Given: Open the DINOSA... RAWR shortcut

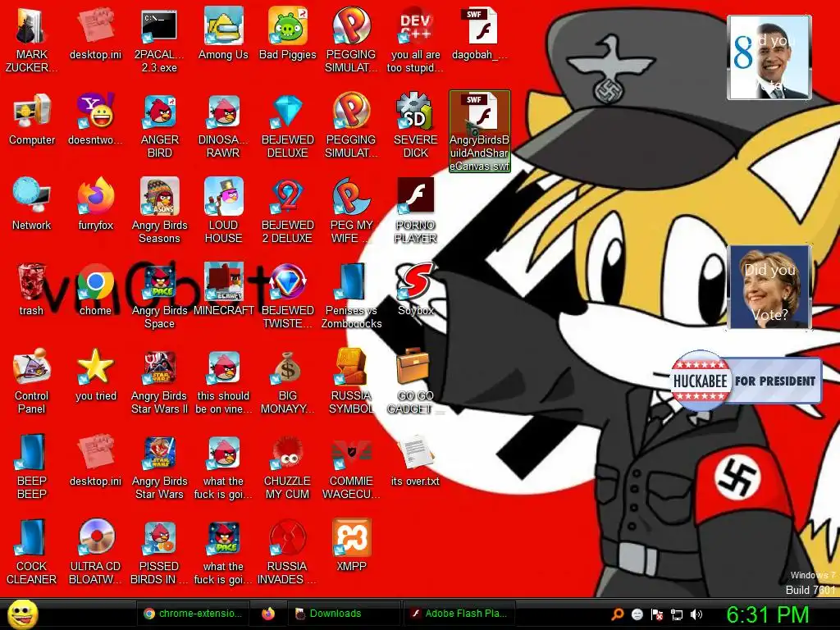Looking at the screenshot, I should 223,126.
